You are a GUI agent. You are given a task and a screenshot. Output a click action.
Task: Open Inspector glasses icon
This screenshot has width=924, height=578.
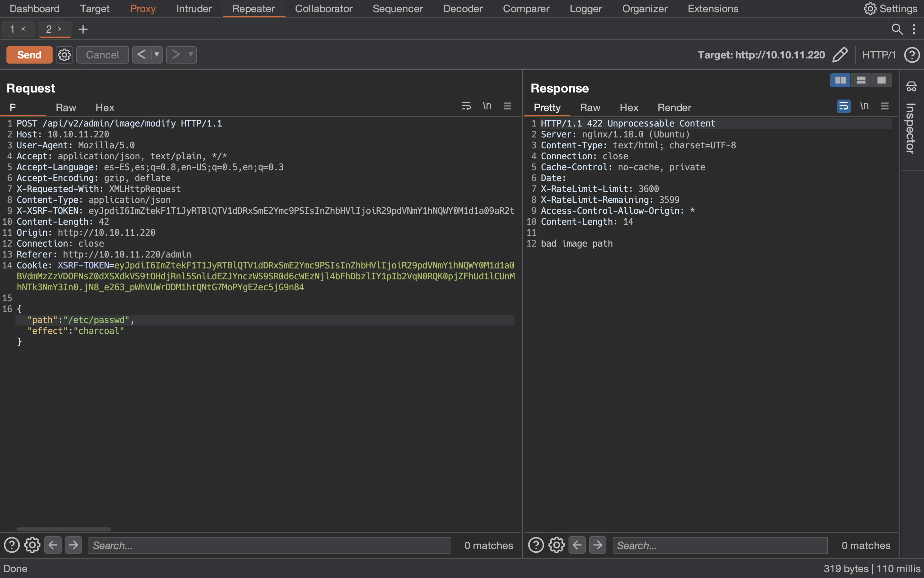911,86
